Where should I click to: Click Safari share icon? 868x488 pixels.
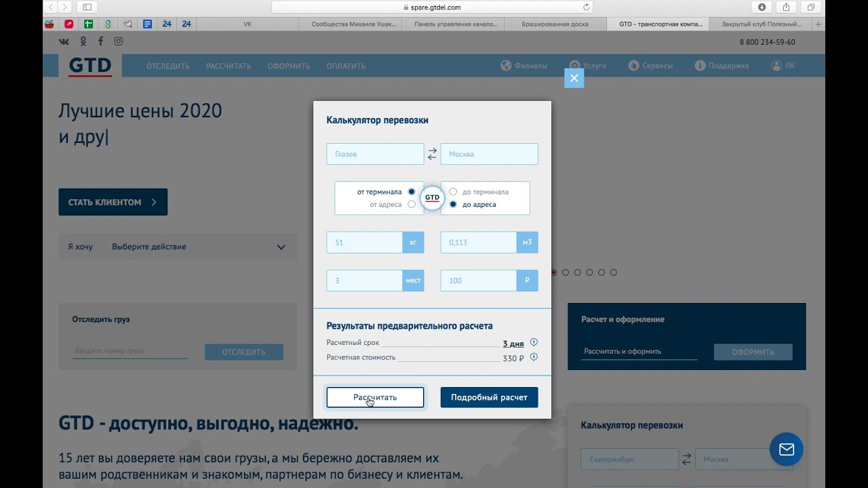[786, 7]
